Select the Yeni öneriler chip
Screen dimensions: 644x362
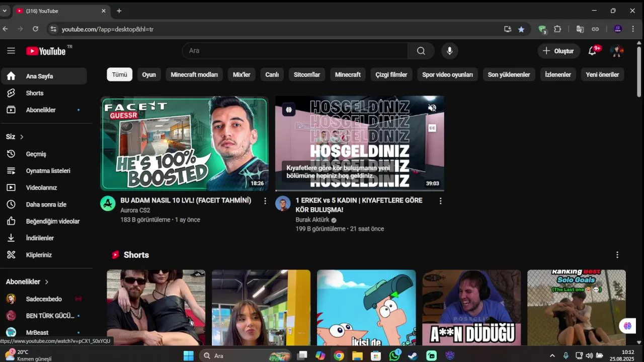pos(602,74)
